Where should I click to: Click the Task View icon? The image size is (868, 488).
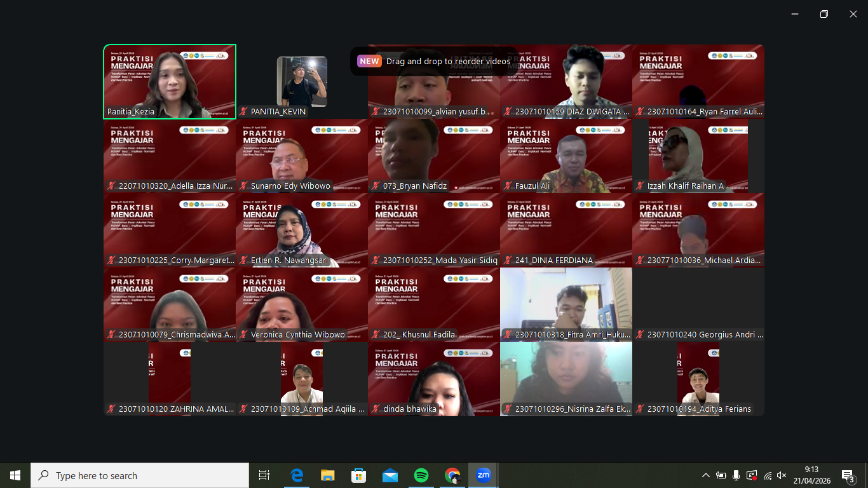(264, 475)
